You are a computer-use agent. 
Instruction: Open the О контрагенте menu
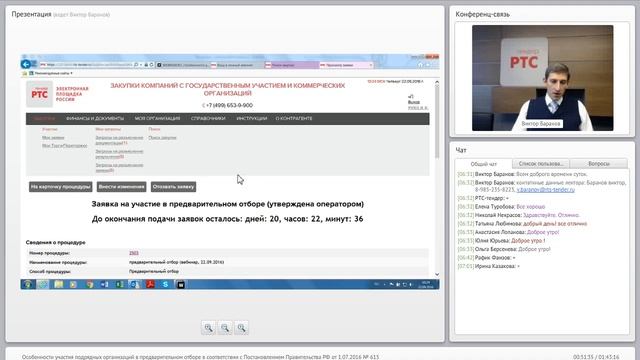pos(294,119)
